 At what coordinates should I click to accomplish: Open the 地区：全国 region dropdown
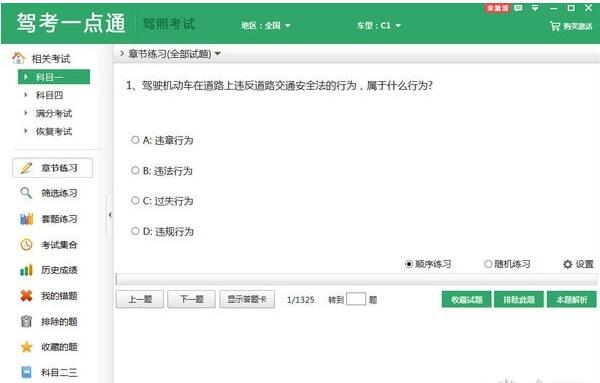(266, 26)
